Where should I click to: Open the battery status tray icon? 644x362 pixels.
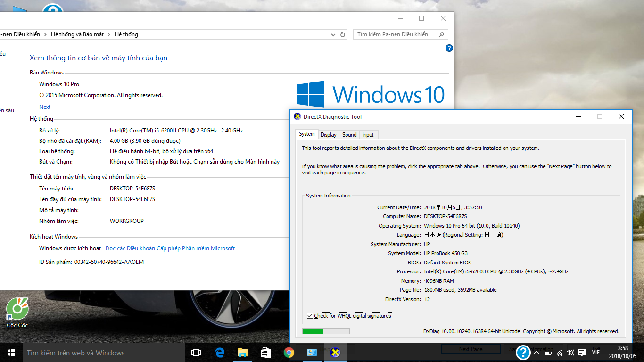pos(548,353)
